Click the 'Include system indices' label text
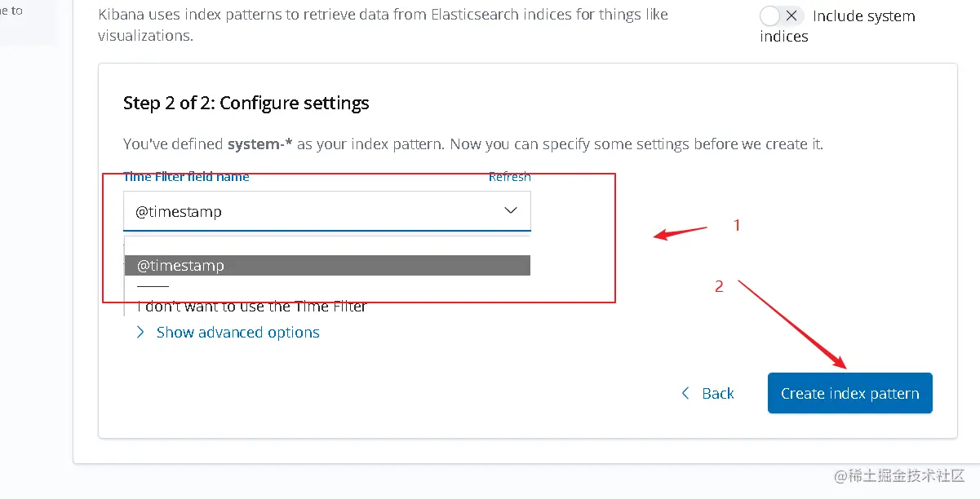This screenshot has height=499, width=980. coord(863,16)
